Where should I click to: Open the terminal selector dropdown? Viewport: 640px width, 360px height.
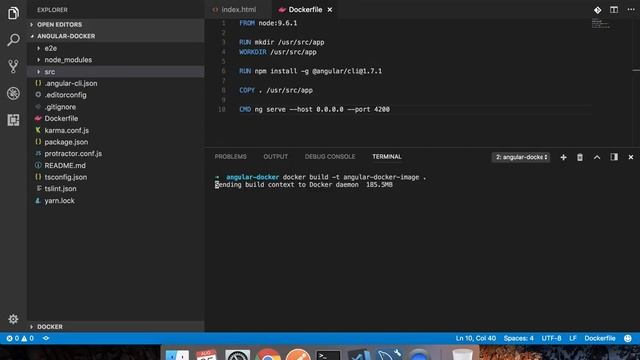click(521, 157)
